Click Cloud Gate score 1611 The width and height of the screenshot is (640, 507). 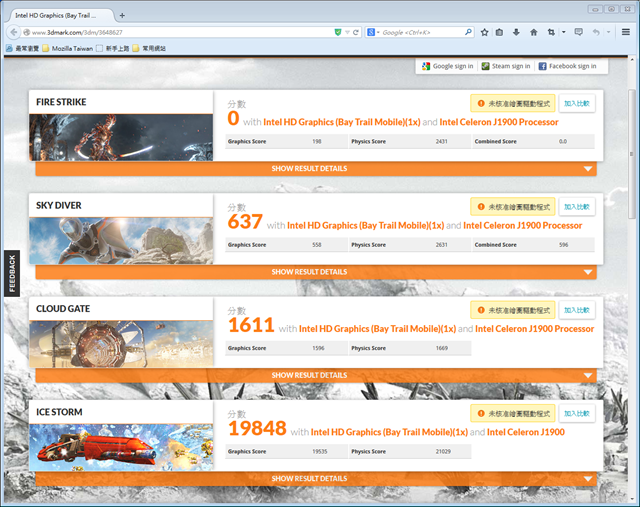pos(251,325)
